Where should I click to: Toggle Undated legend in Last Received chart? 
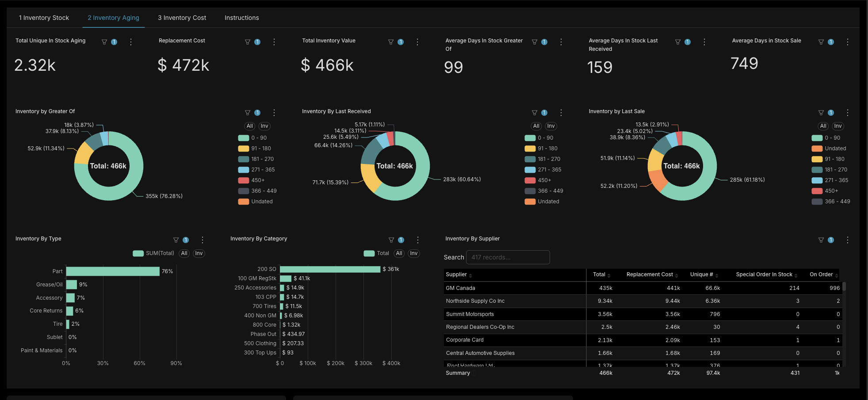tap(542, 202)
